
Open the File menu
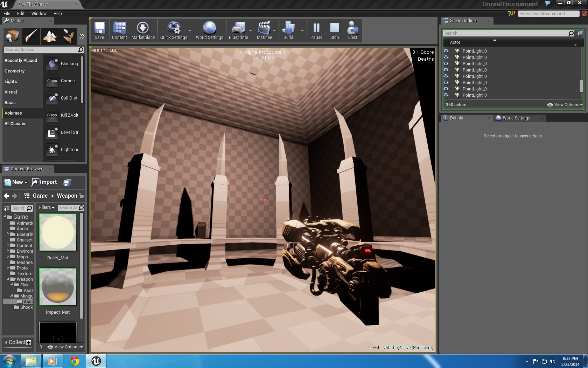pos(7,14)
